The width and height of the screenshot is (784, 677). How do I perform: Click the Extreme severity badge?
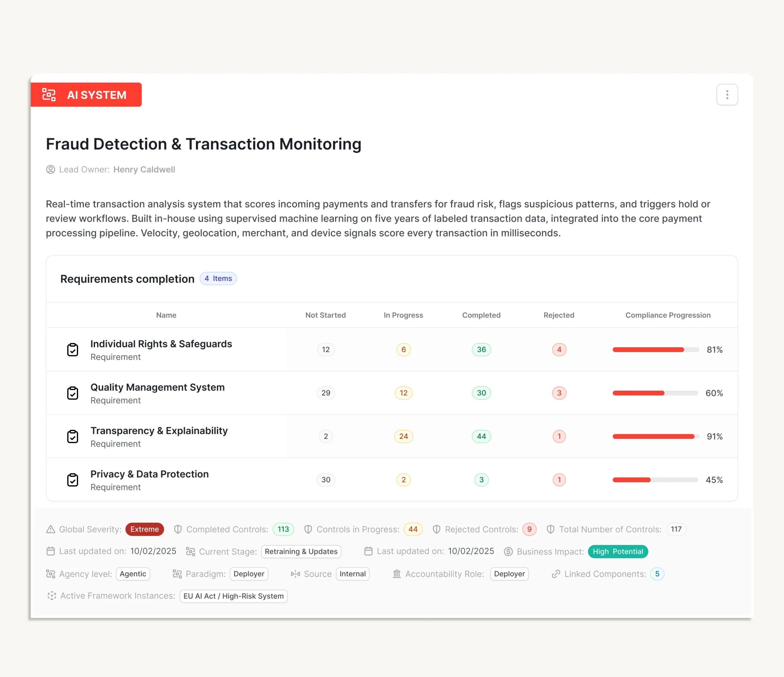(x=145, y=529)
